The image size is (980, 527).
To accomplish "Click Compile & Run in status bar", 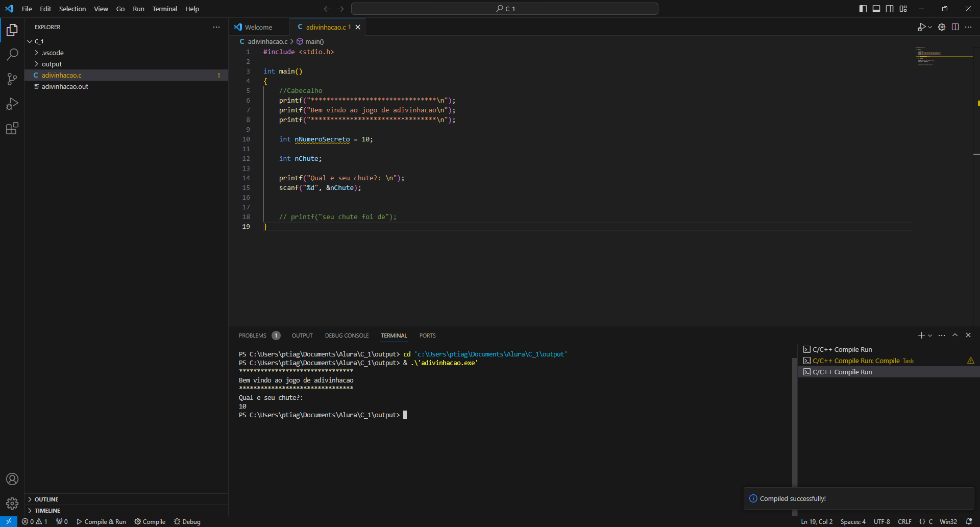I will (x=101, y=521).
